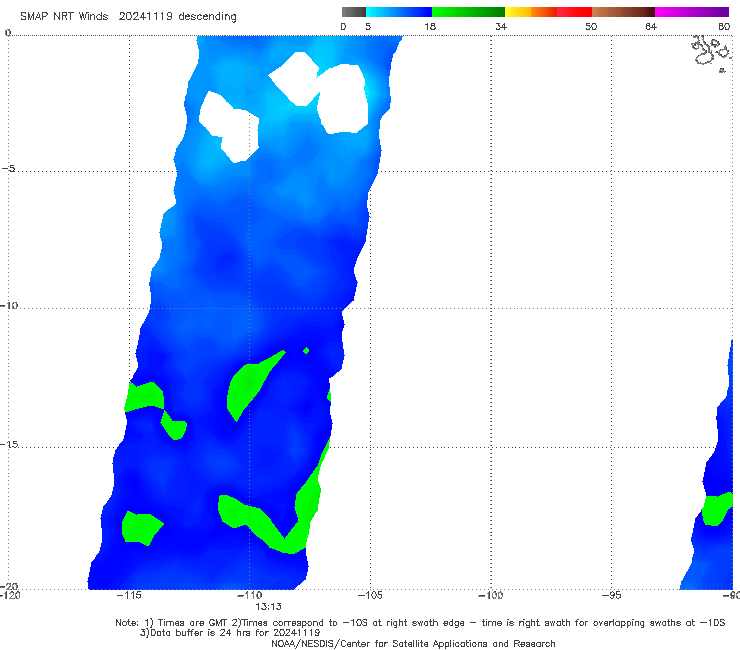Image resolution: width=740 pixels, height=650 pixels.
Task: Click the longitude axis label '-95'
Action: (611, 595)
